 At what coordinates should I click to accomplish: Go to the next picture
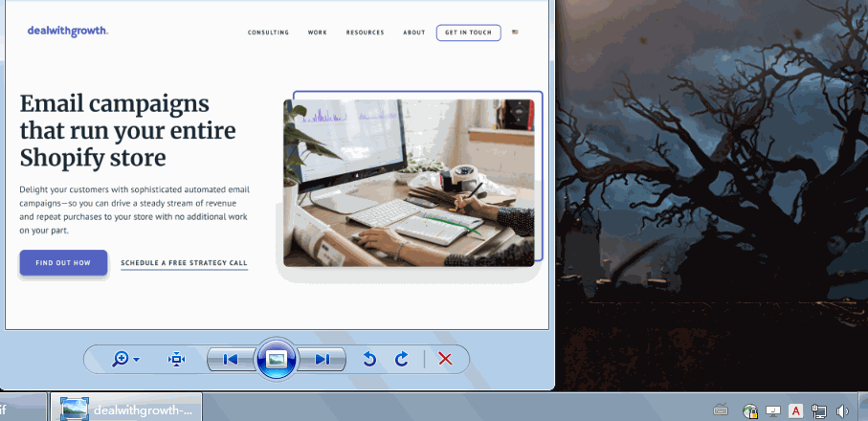pyautogui.click(x=322, y=360)
